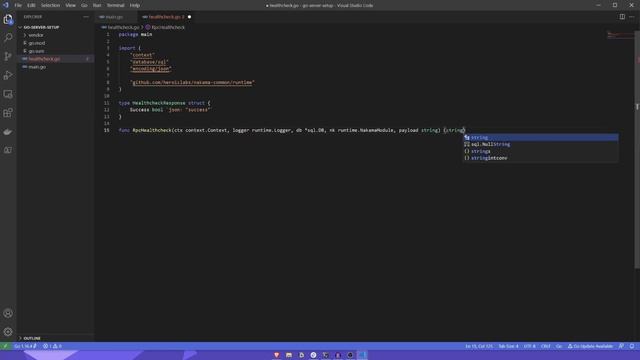
Task: Open the Docker view in activity bar
Action: click(8, 131)
